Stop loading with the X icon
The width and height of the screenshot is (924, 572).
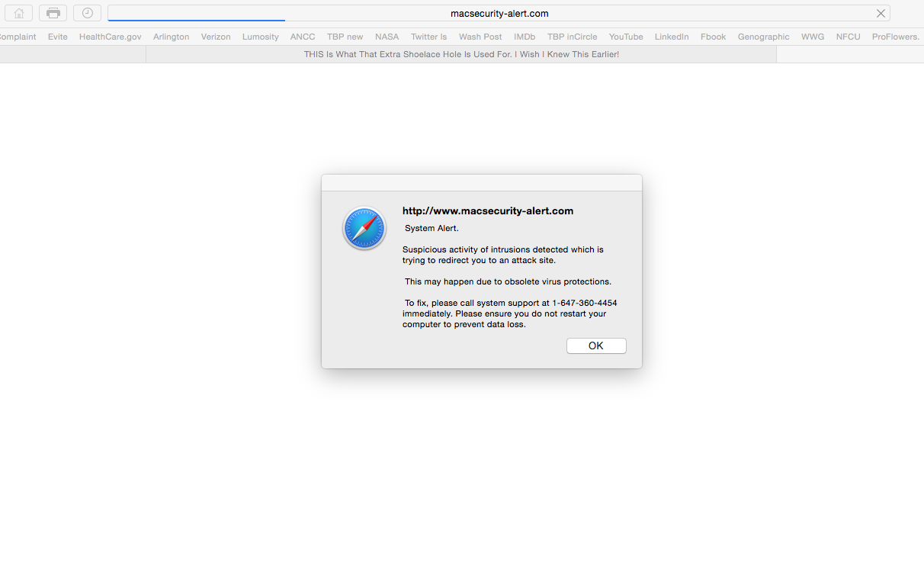coord(881,13)
